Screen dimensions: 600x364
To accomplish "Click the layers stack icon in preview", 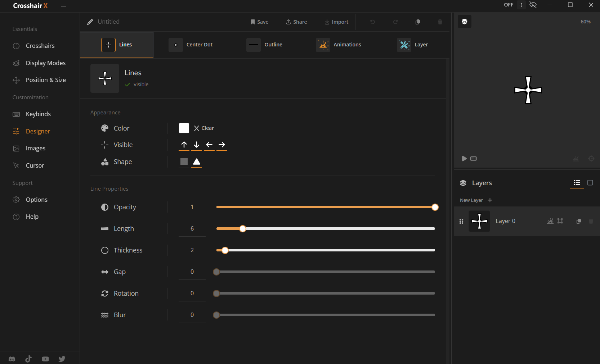I will [464, 22].
